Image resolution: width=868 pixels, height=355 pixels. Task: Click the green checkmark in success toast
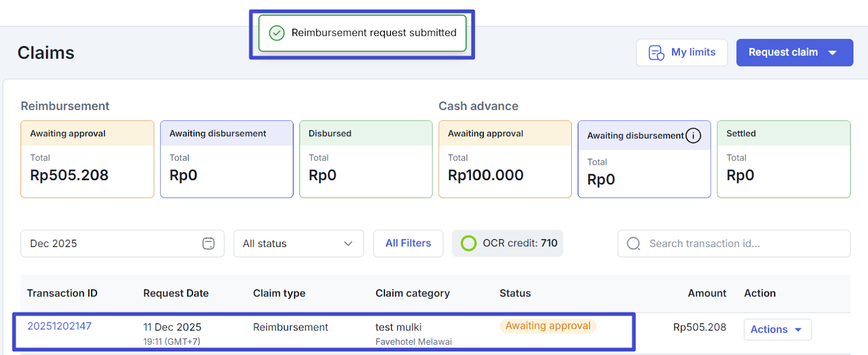click(x=277, y=33)
